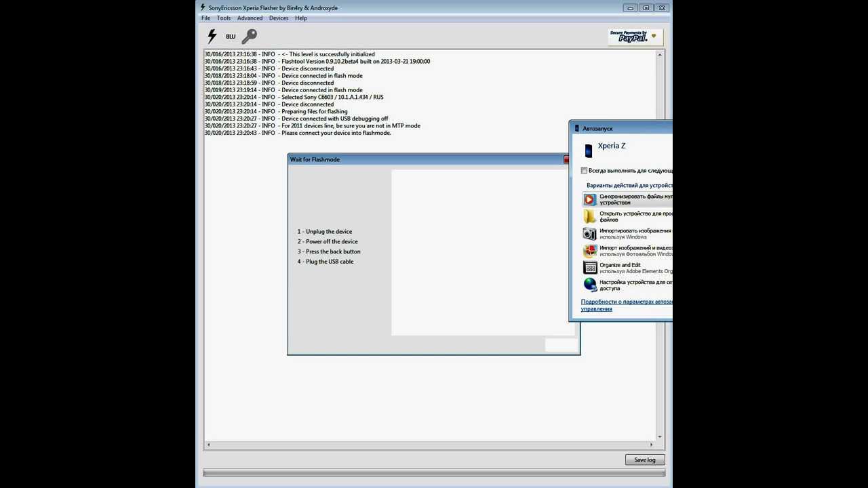Image resolution: width=868 pixels, height=488 pixels.
Task: Click log line 'Device connected with USB debugging off'
Action: pos(296,119)
